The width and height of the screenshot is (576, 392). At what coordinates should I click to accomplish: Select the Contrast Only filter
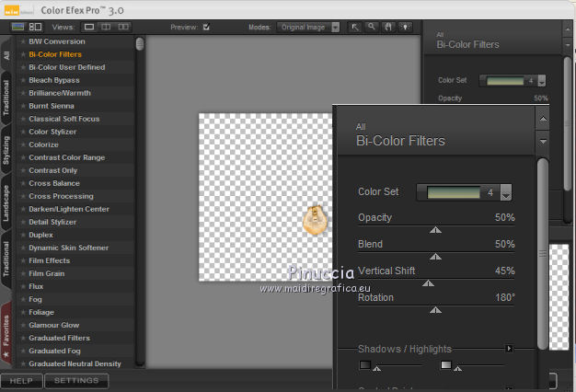[52, 170]
